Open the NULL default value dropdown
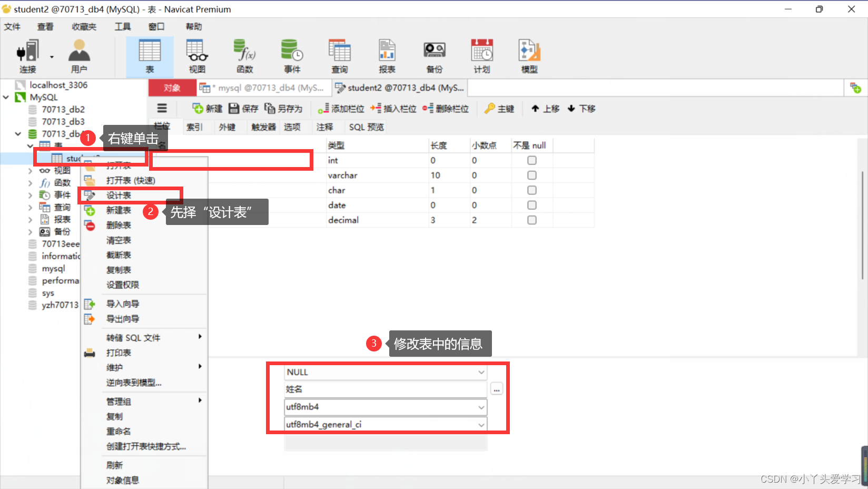 click(481, 372)
